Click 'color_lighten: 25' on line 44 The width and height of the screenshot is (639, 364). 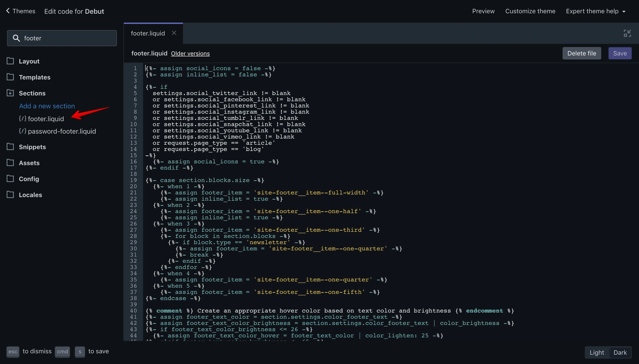click(397, 336)
